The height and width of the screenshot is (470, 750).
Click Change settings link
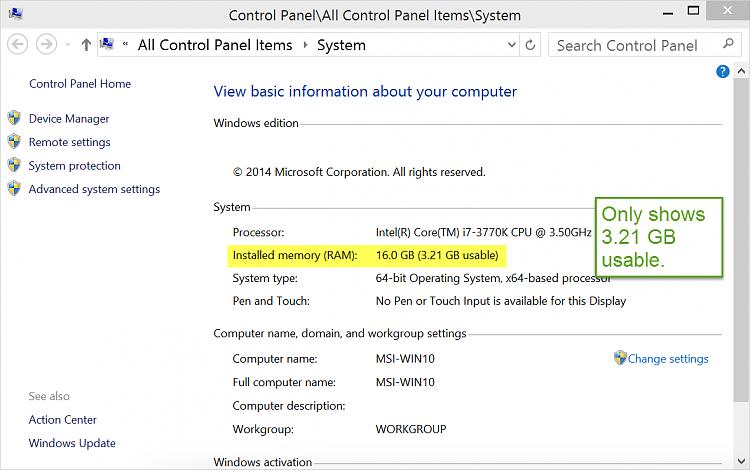click(668, 359)
